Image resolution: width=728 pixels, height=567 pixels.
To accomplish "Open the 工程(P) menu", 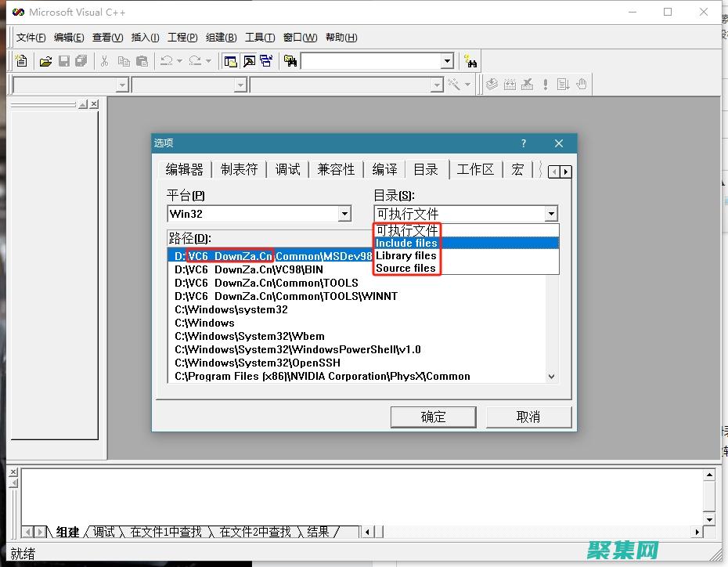I will click(182, 37).
